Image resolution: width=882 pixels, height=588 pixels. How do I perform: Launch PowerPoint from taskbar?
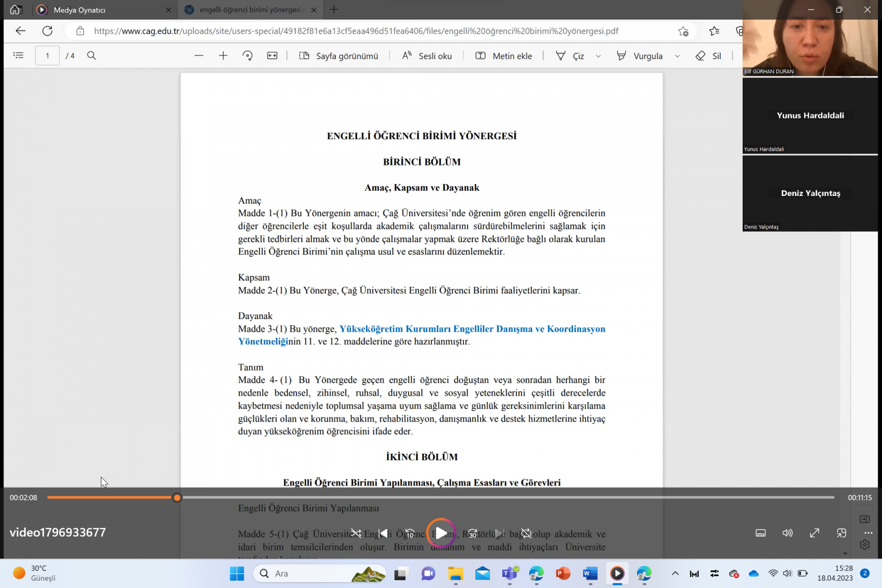[563, 573]
